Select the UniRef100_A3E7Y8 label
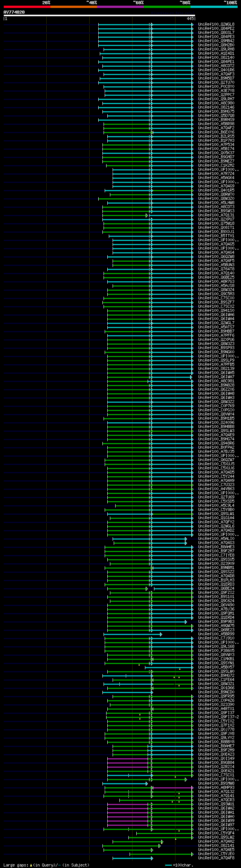The width and height of the screenshot is (241, 868). [x=216, y=91]
